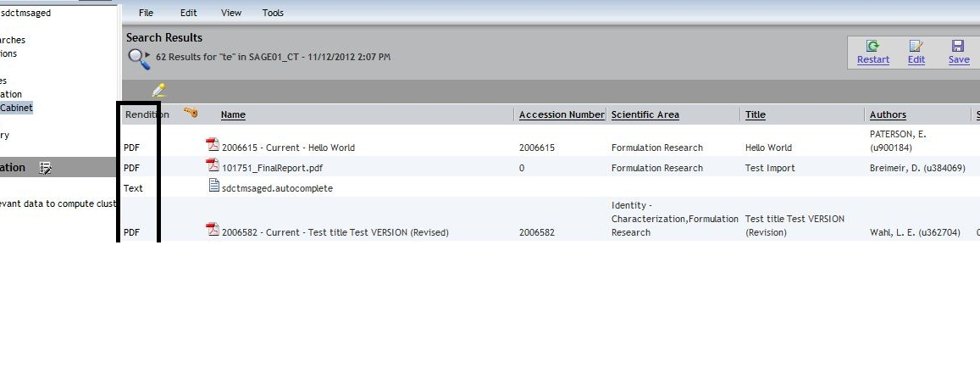The image size is (980, 390).
Task: Click the Test Import title cell
Action: click(770, 168)
